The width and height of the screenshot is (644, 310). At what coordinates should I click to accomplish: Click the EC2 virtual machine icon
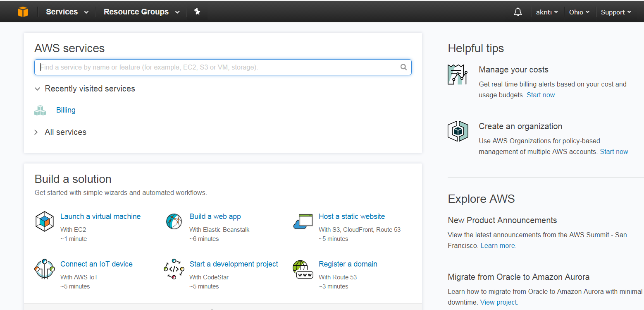(x=45, y=221)
